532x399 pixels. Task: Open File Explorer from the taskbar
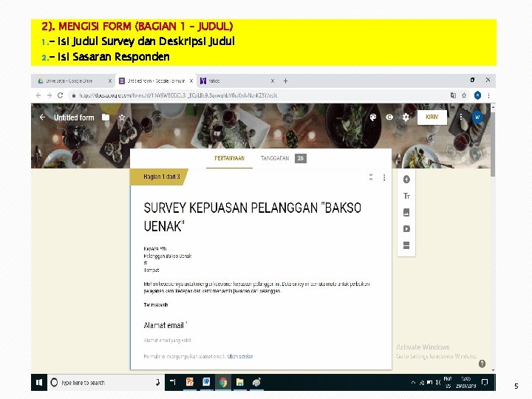click(x=240, y=383)
